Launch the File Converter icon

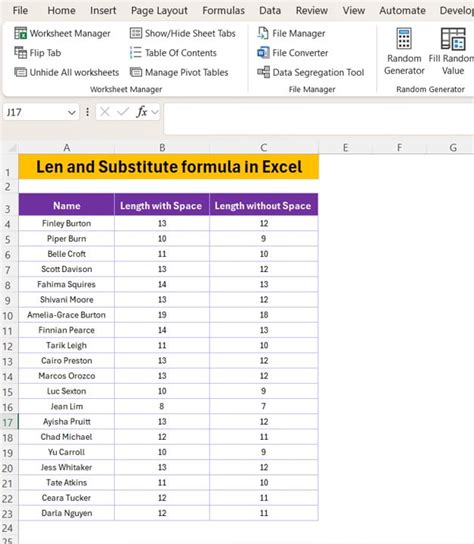pos(263,53)
